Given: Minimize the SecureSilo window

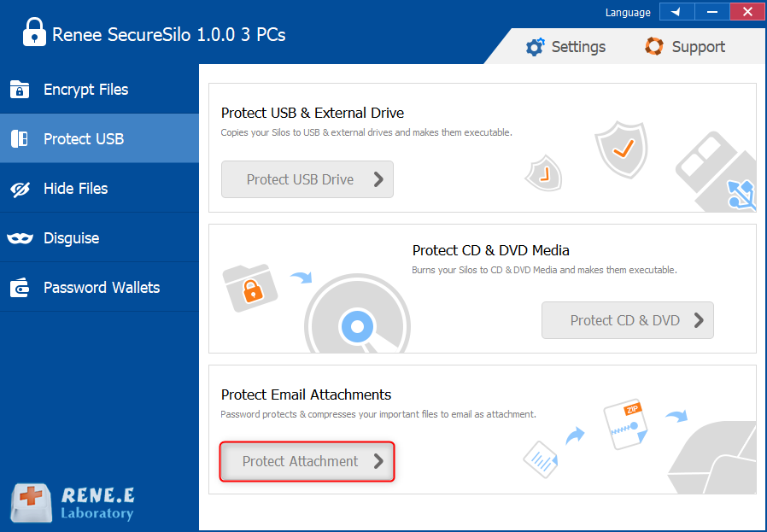Looking at the screenshot, I should (712, 12).
